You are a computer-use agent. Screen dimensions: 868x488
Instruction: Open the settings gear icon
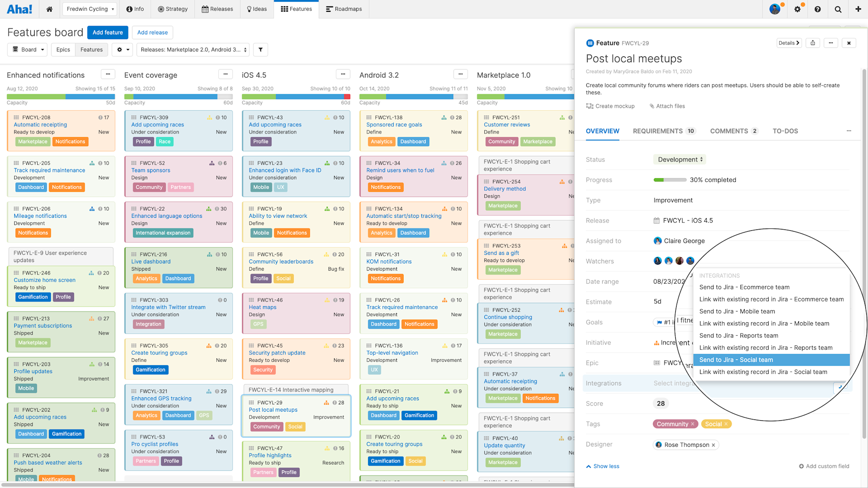(x=798, y=9)
